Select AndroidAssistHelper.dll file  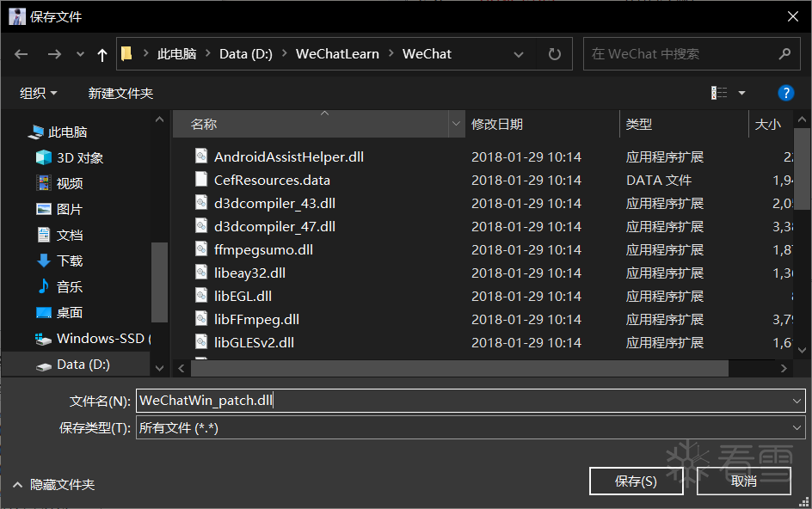[x=289, y=156]
